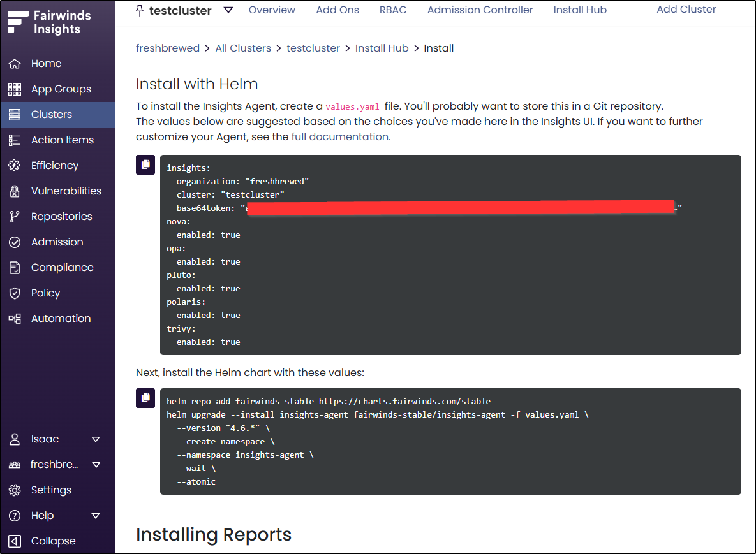Click the Help question mark icon
The width and height of the screenshot is (756, 554).
[15, 516]
